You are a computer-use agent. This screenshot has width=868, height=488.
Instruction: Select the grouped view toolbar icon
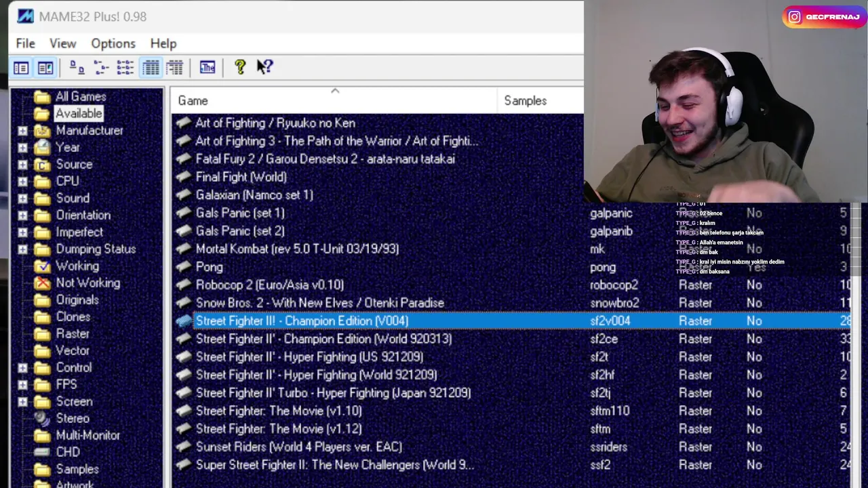(175, 67)
